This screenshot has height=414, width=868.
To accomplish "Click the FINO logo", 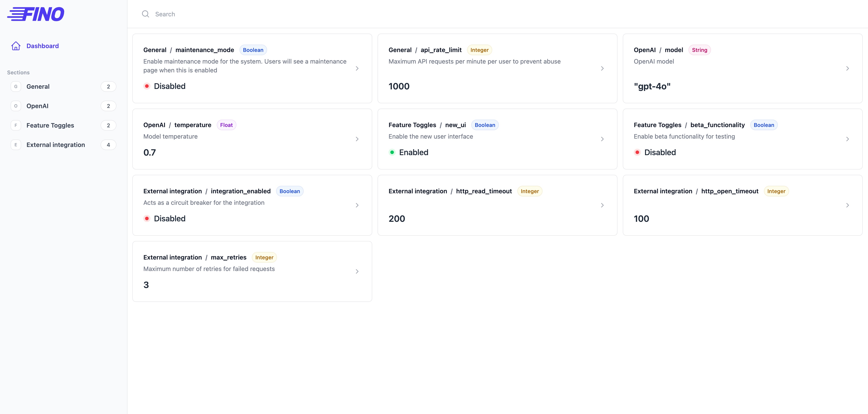I will click(36, 14).
